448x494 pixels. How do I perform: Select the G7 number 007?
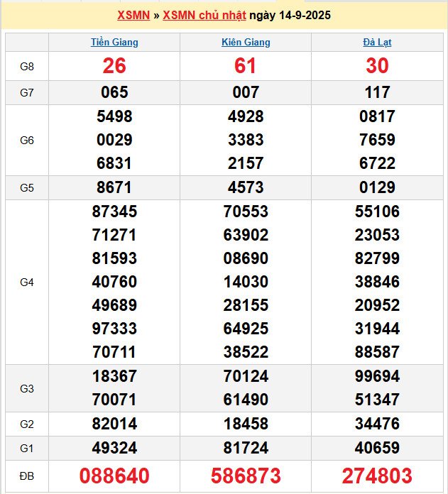point(246,93)
